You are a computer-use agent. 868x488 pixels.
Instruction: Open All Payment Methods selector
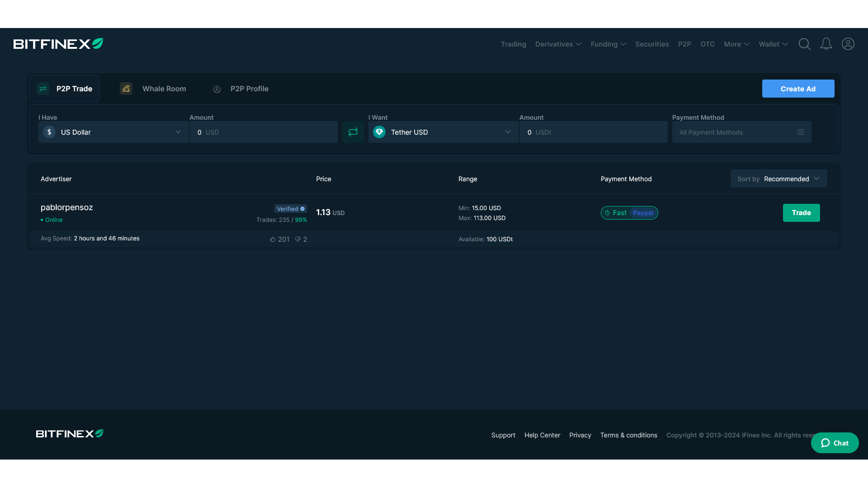point(741,132)
